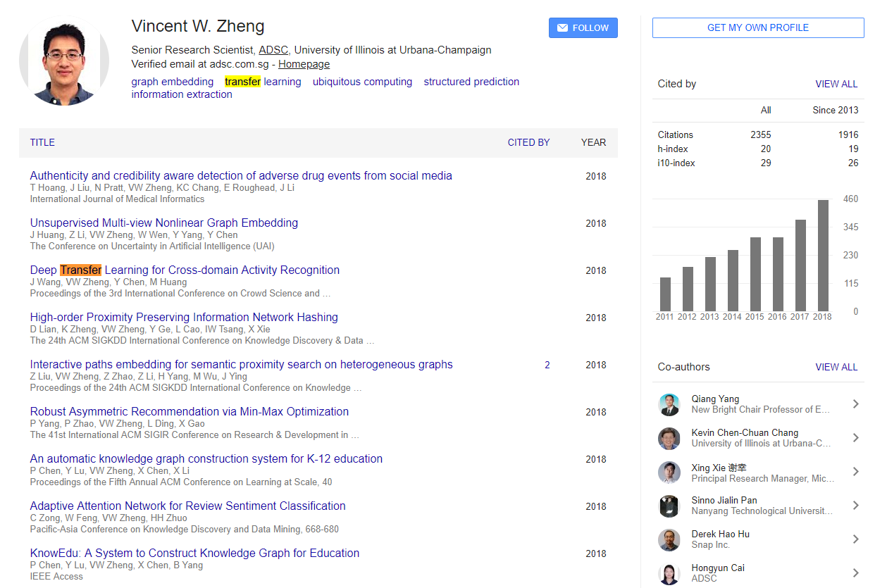Click Qiang Yang's co-author avatar

click(x=669, y=404)
